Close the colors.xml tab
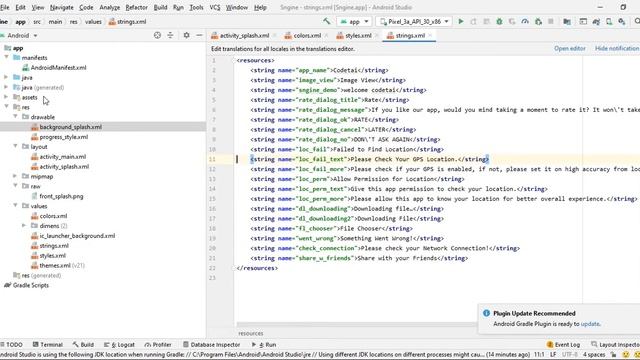 pyautogui.click(x=327, y=36)
